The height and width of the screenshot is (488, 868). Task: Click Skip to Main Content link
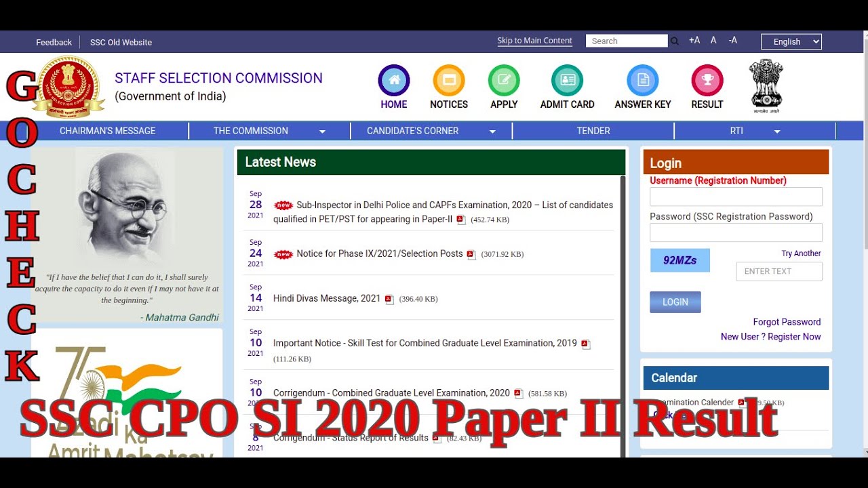535,41
